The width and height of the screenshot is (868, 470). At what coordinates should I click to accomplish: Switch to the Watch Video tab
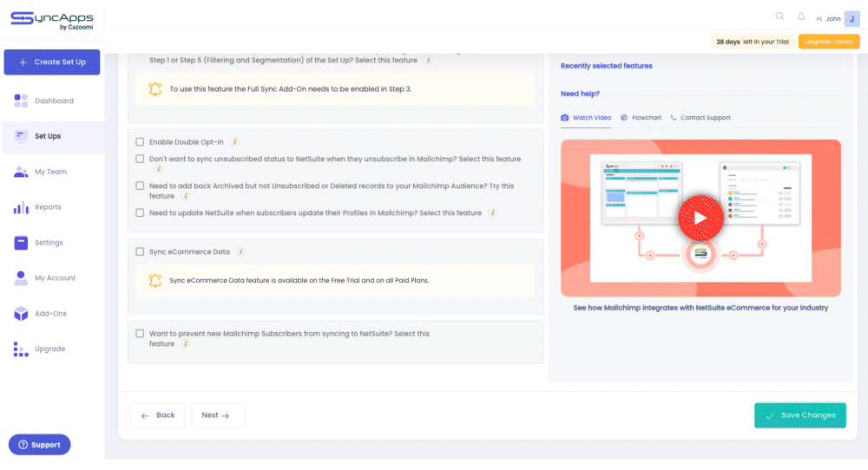(586, 118)
